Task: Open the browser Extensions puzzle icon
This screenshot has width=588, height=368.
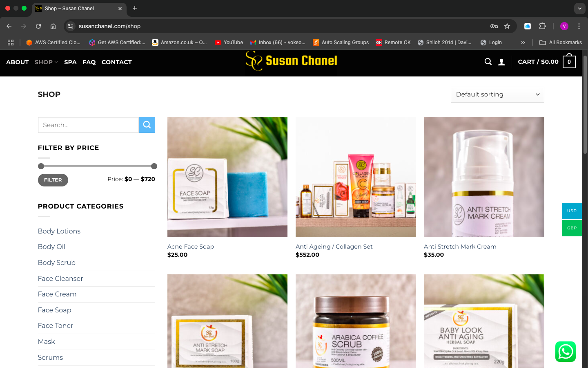Action: (542, 26)
